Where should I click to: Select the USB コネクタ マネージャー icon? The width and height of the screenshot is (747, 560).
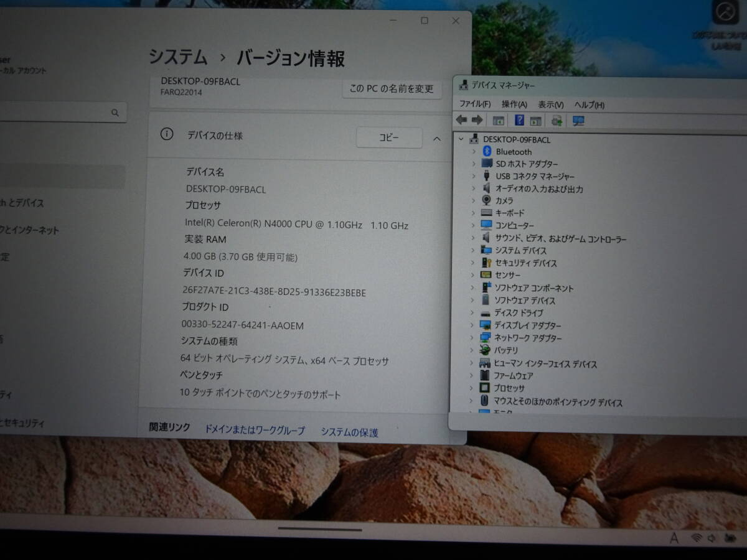[x=487, y=176]
